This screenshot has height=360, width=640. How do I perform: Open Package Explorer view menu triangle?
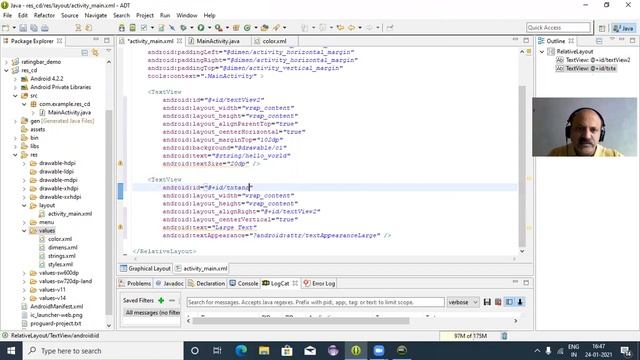pyautogui.click(x=109, y=51)
